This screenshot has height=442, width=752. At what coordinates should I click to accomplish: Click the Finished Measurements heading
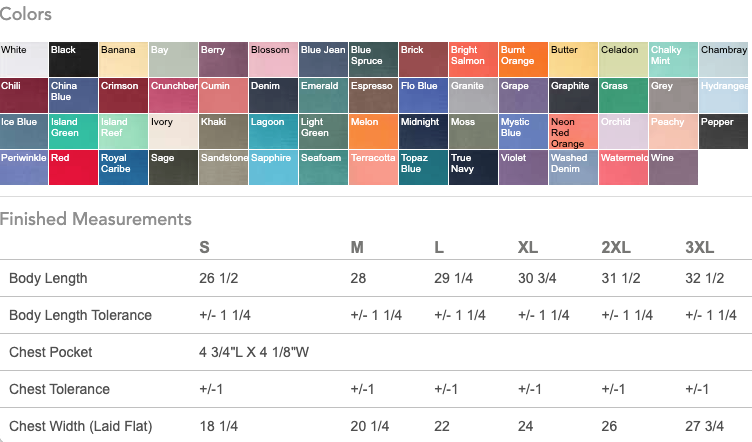click(96, 218)
